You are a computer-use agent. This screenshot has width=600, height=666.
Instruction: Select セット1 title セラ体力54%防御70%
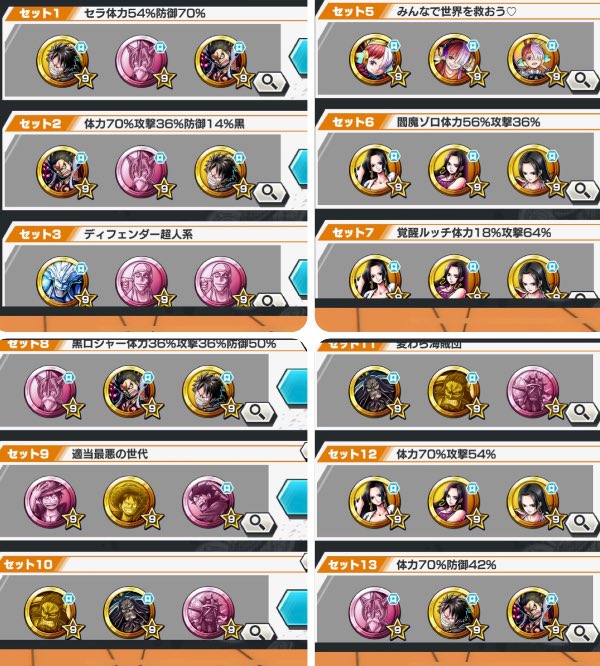coord(144,14)
